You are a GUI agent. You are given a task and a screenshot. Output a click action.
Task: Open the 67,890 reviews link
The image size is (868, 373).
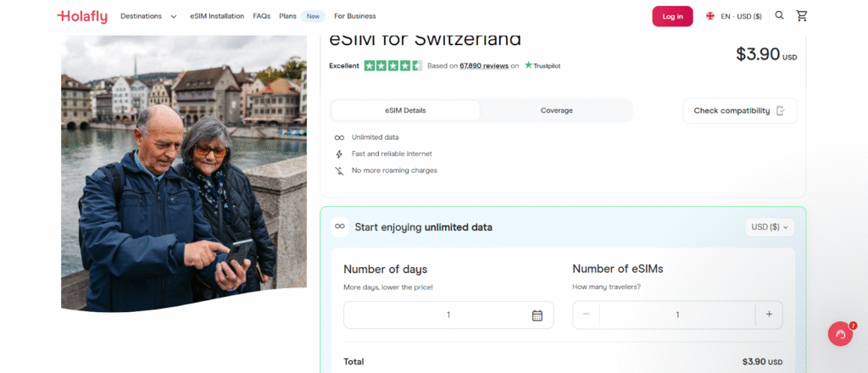coord(484,66)
